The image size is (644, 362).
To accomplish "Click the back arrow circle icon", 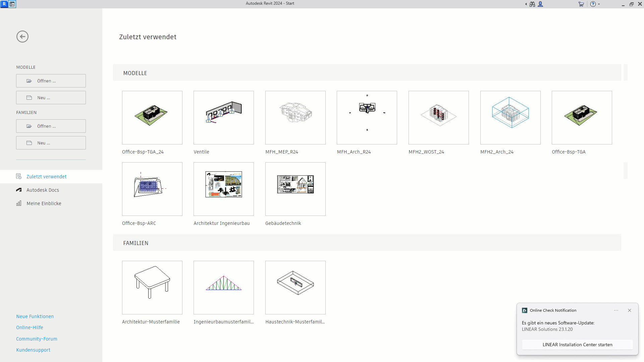I will click(22, 37).
